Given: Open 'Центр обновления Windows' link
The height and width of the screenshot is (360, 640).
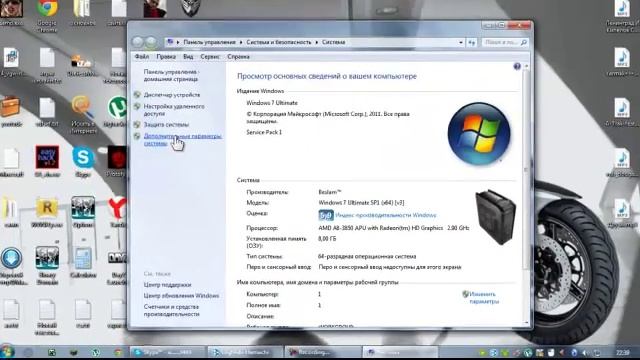Looking at the screenshot, I should pyautogui.click(x=181, y=296).
